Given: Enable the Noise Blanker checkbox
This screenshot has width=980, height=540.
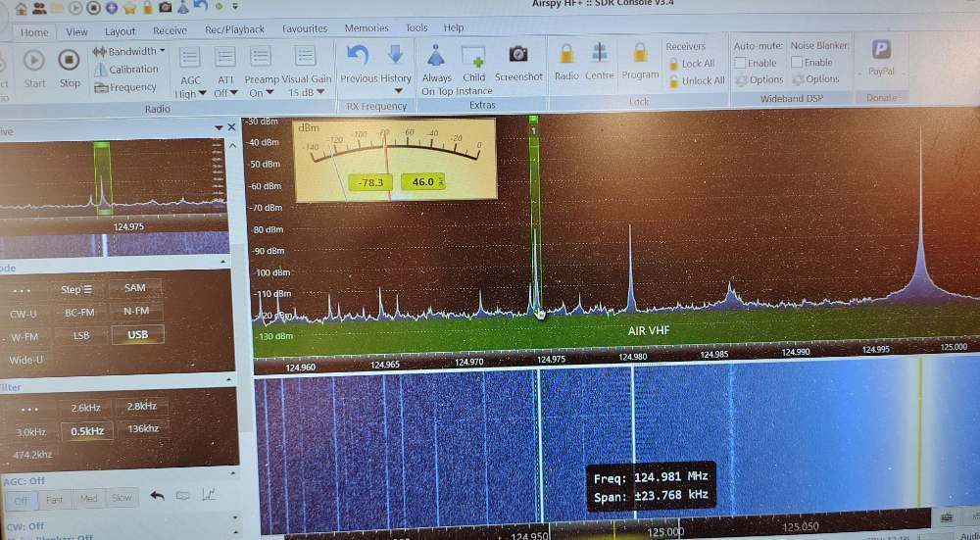Looking at the screenshot, I should tap(798, 63).
